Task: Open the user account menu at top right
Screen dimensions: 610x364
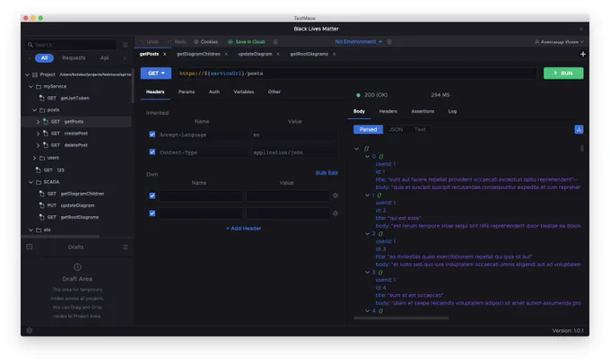Action: (x=559, y=41)
